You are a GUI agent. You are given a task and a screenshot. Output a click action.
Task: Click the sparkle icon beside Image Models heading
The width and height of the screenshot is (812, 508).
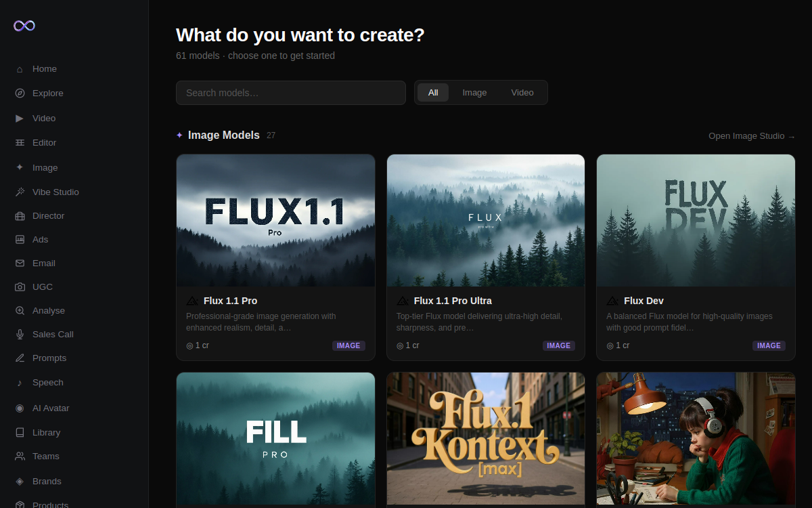pos(179,135)
